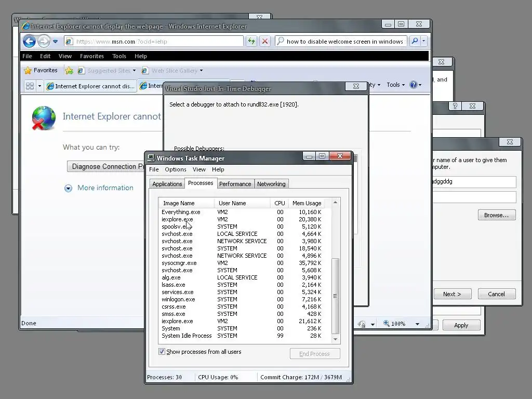Click the End Process button
The image size is (532, 399).
pos(314,354)
